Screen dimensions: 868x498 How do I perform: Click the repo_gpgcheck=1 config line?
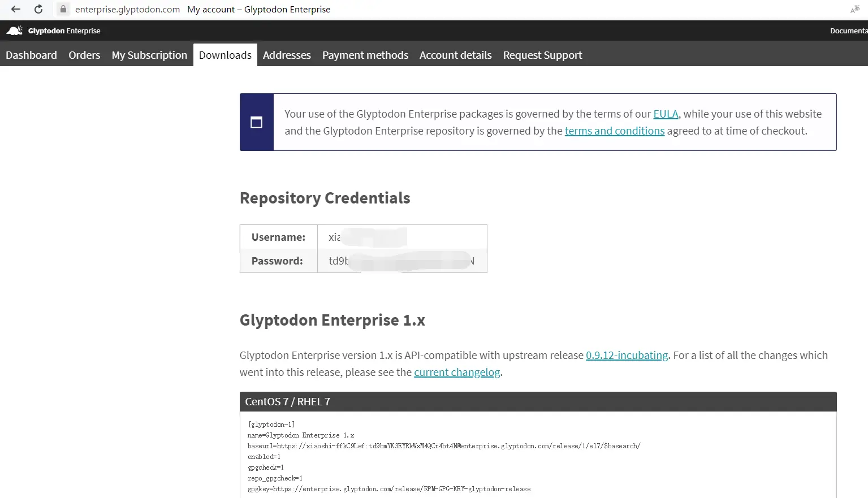[275, 478]
